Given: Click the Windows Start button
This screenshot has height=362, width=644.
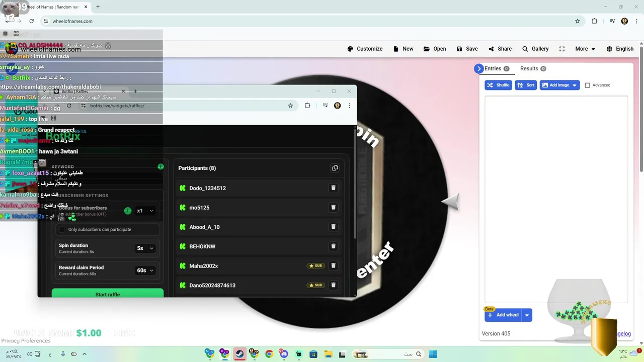Looking at the screenshot, I should click(x=433, y=354).
